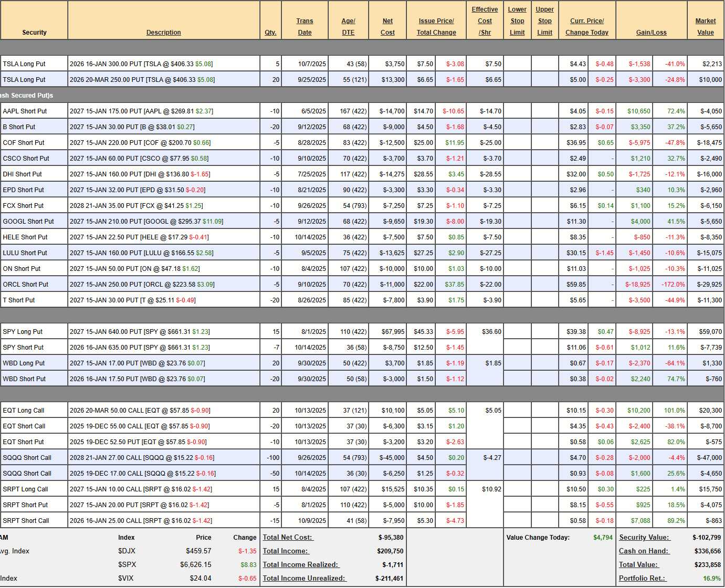Select the Market Value column header
This screenshot has width=725, height=588.
coord(706,27)
